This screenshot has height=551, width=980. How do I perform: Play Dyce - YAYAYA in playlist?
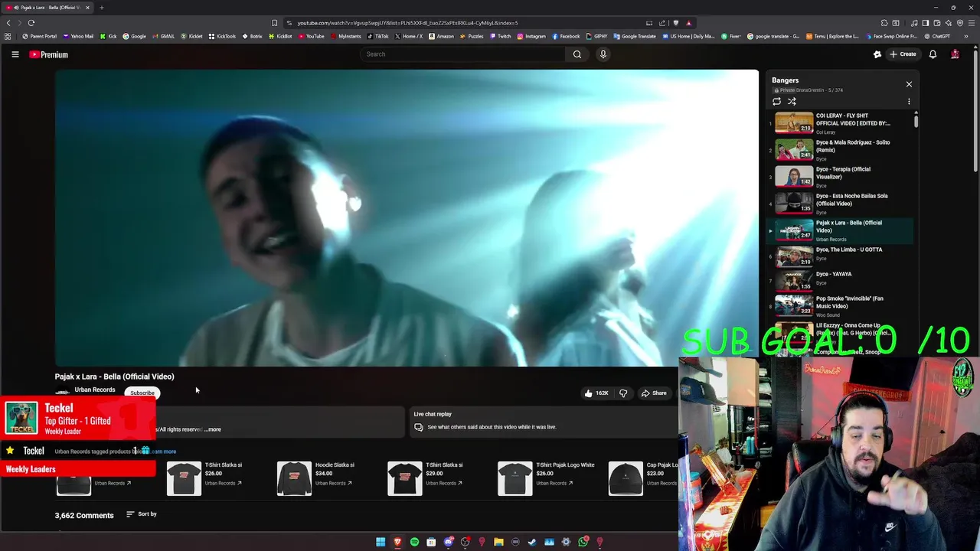coord(840,282)
